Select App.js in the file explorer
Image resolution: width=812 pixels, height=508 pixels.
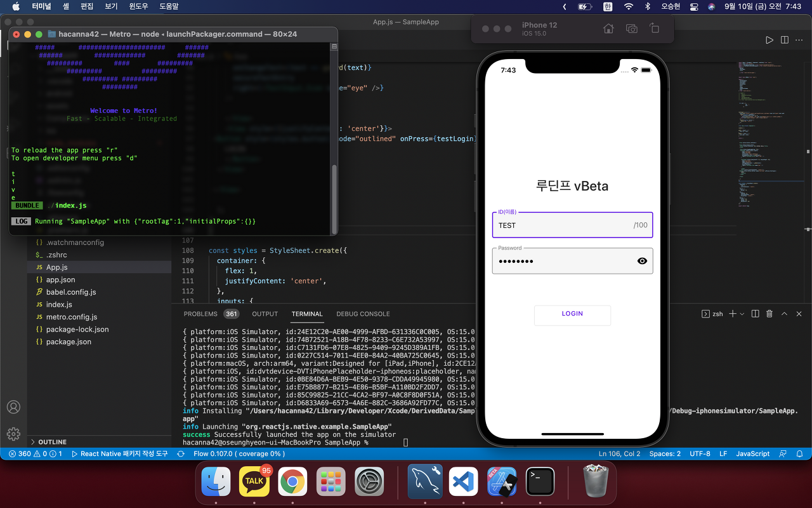56,267
